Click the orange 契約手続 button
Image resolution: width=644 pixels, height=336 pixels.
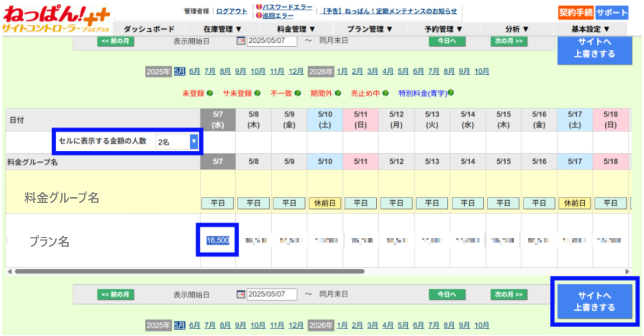click(x=575, y=13)
